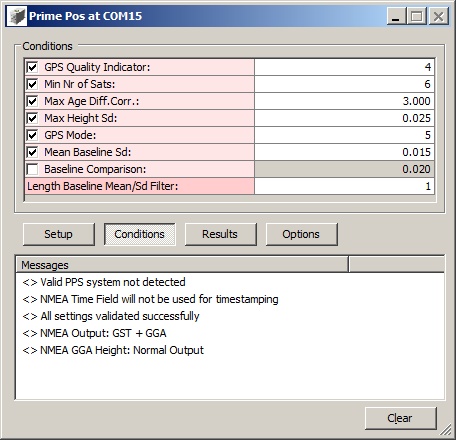Show the Results page

point(220,234)
